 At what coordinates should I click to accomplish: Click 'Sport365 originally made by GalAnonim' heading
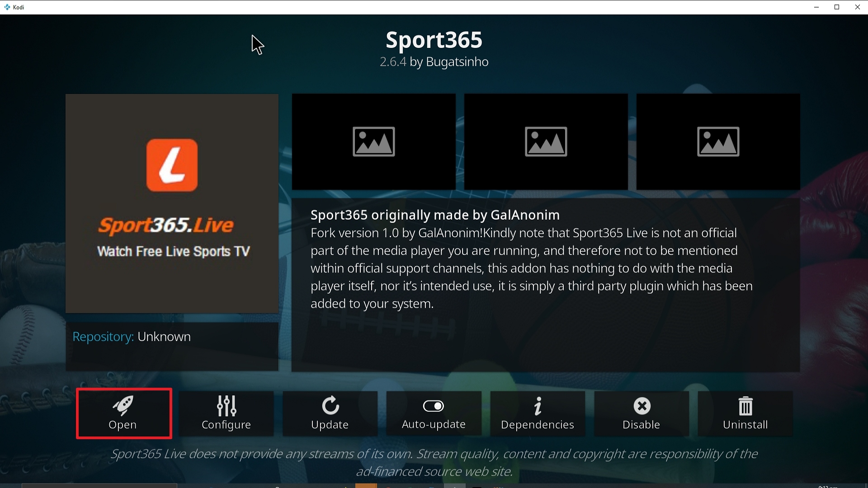tap(435, 215)
